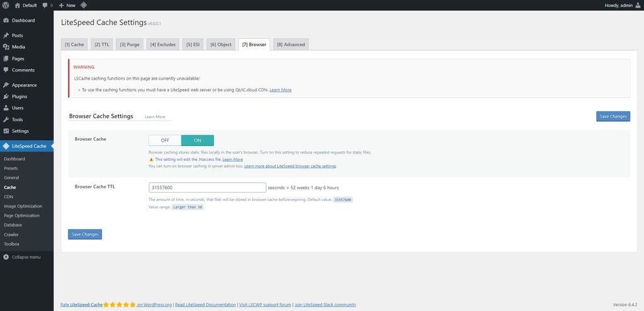This screenshot has width=644, height=311.
Task: Click the Collapse menu arrow icon
Action: (6, 257)
